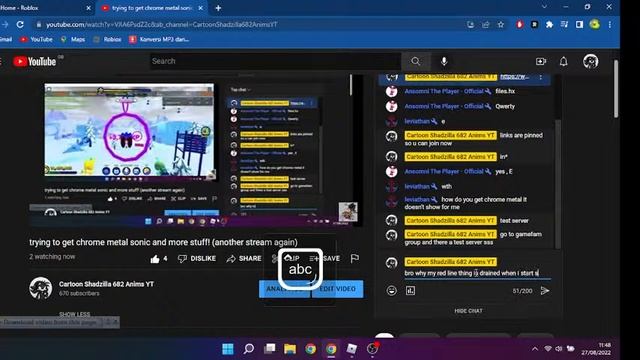Click the pinned message link in chat
This screenshot has height=360, width=640.
[x=514, y=77]
